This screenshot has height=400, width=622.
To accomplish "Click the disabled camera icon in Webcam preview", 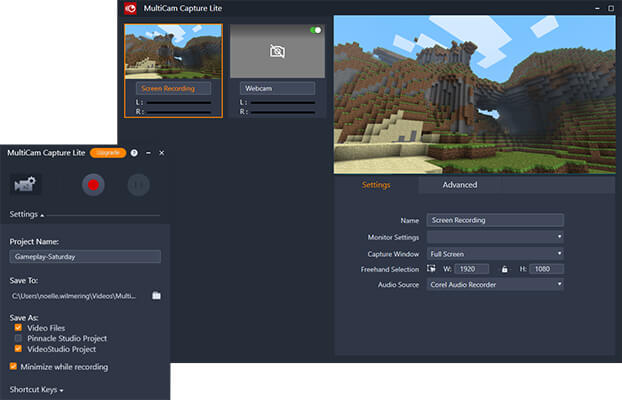I will pos(277,52).
